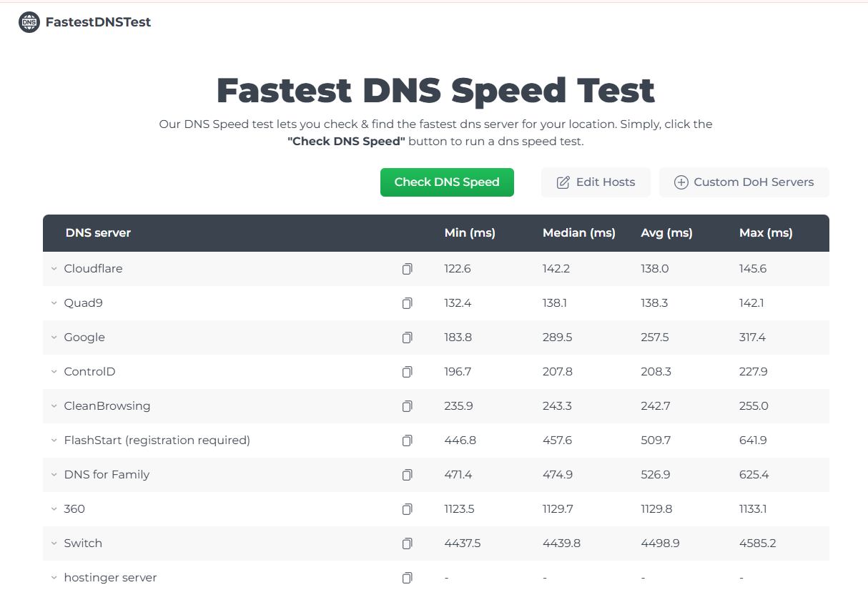Expand the FlashStart row chevron
The height and width of the screenshot is (595, 868).
(54, 441)
